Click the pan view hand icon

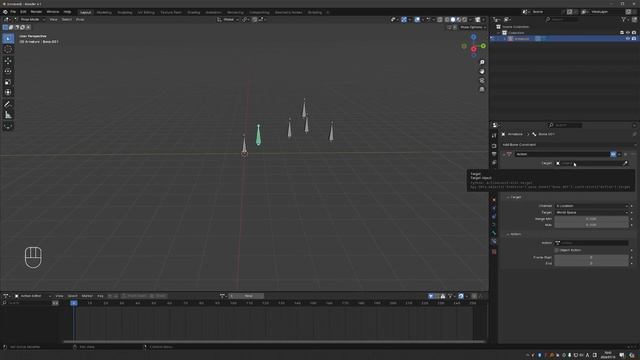(x=482, y=71)
